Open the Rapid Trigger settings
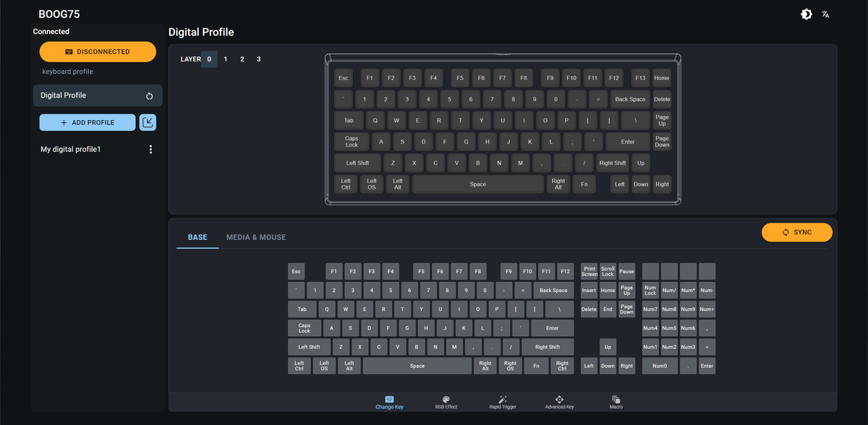The width and height of the screenshot is (868, 425). click(503, 403)
